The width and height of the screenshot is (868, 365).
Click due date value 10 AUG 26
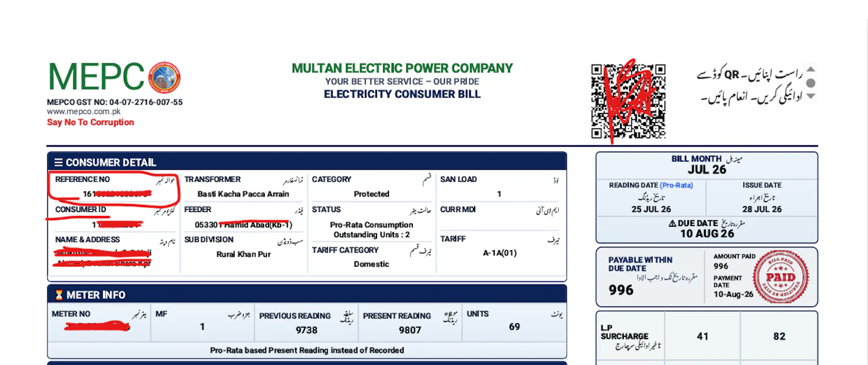[707, 234]
